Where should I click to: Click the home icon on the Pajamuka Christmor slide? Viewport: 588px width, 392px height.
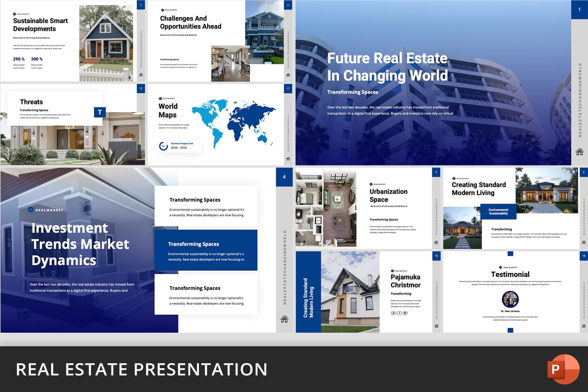(436, 326)
